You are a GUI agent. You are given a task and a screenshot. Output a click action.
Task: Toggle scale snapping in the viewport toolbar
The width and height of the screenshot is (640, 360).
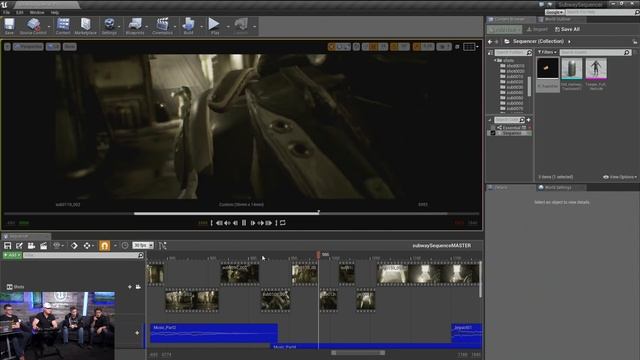(416, 47)
